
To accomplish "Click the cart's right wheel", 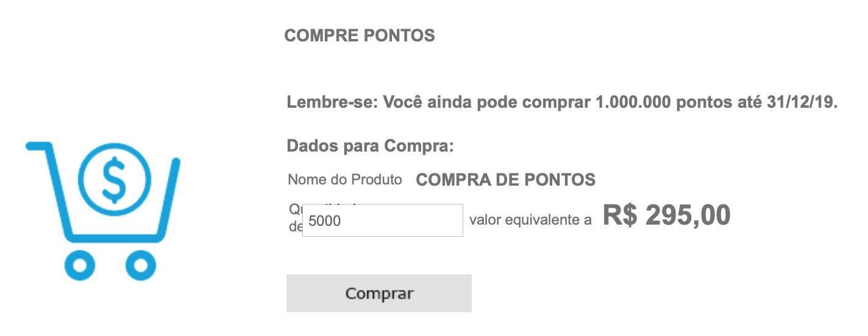I will 141,265.
